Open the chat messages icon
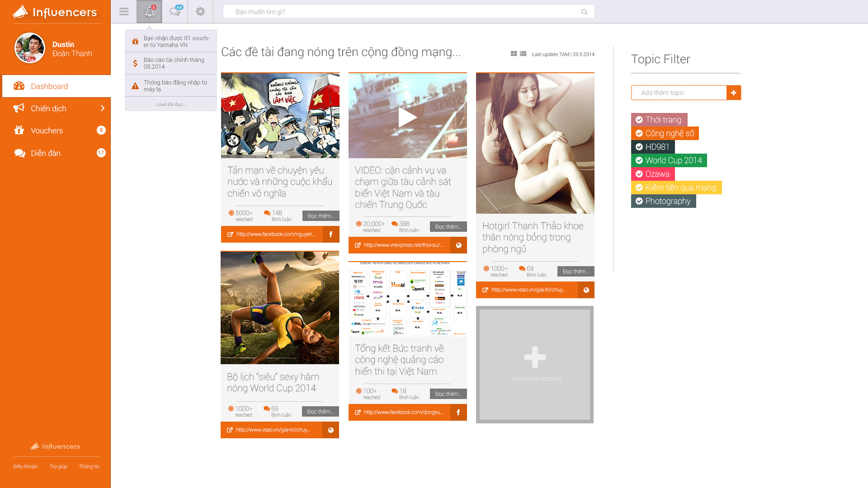868x488 pixels. [175, 12]
